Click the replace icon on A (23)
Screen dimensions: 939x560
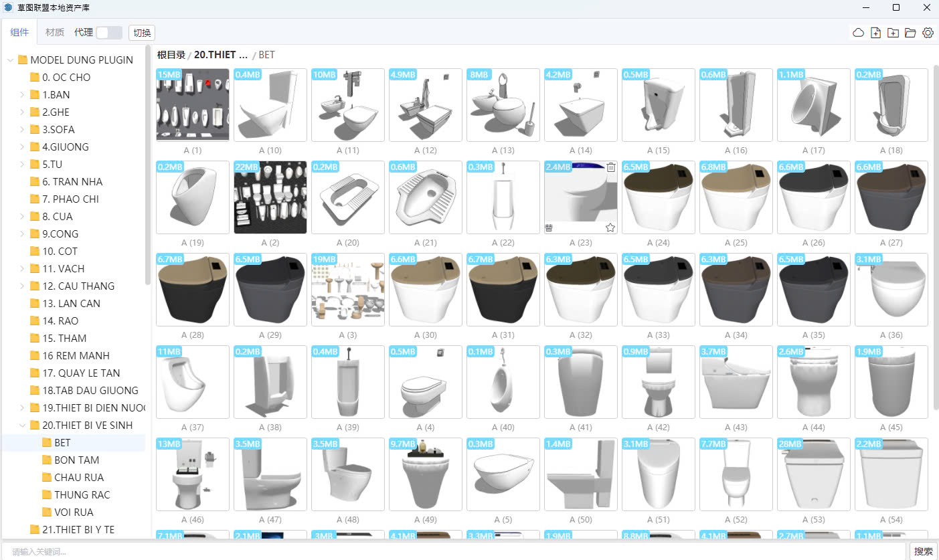coord(549,227)
